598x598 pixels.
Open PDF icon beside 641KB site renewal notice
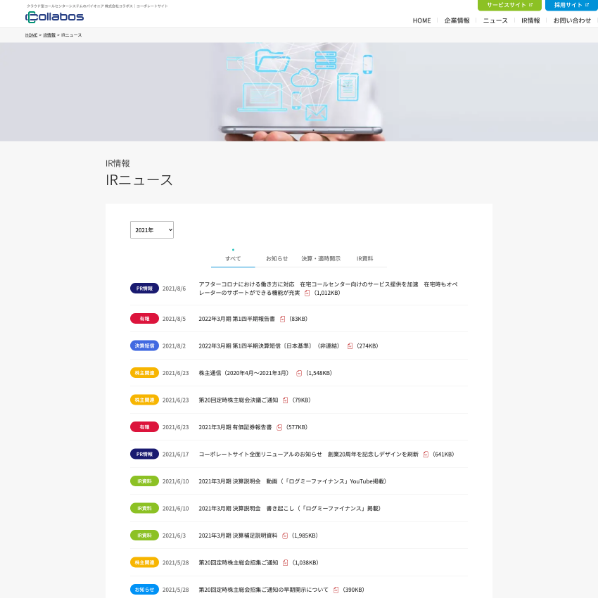(x=426, y=454)
